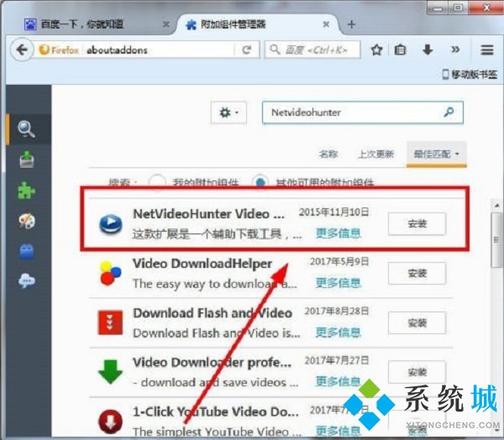The height and width of the screenshot is (440, 504).
Task: Click the green arrow Video Downloader icon
Action: pyautogui.click(x=110, y=372)
